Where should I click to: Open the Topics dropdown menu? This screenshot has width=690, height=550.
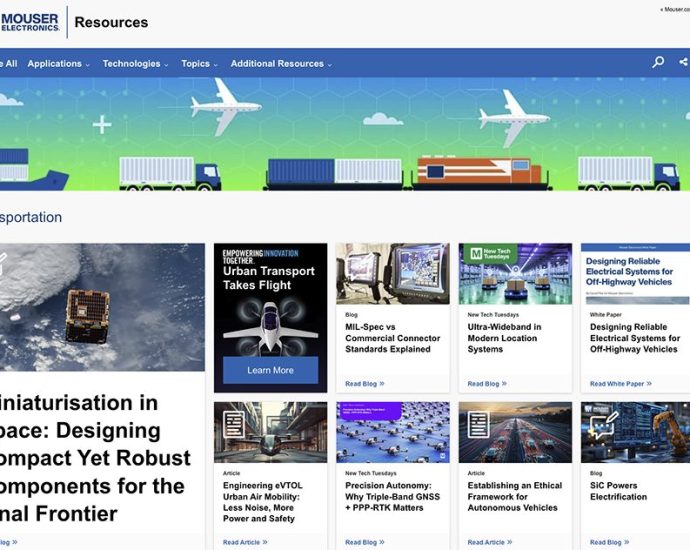199,64
